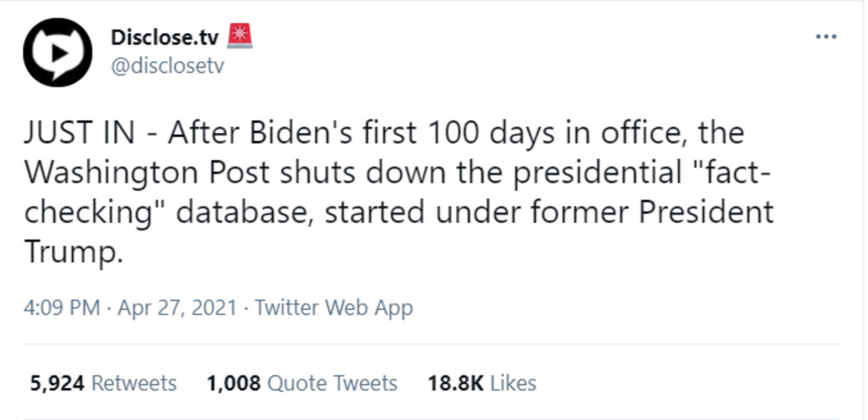Click the Disclose.tv display name
This screenshot has width=868, height=420.
click(x=165, y=37)
